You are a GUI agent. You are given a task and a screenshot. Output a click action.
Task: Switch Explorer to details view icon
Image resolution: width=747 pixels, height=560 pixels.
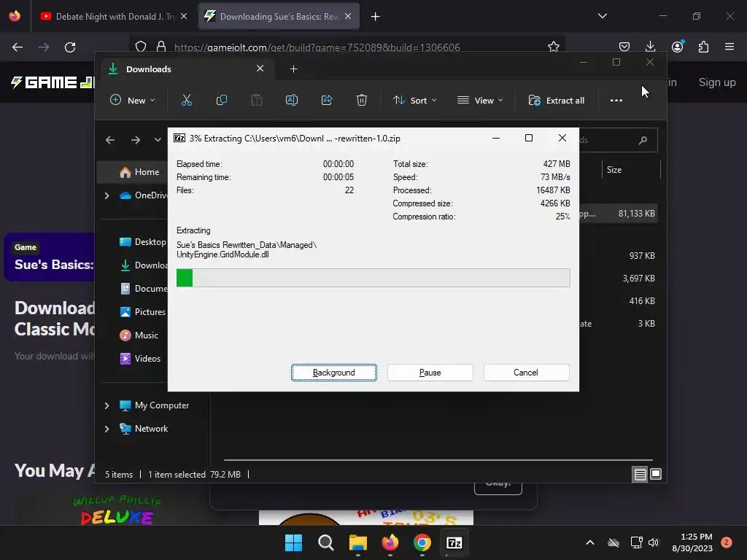click(640, 474)
